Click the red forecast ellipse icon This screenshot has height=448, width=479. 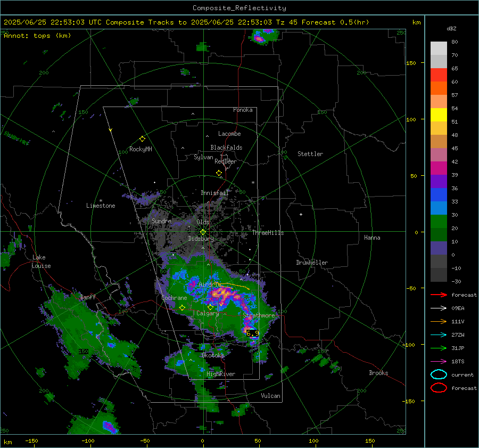(x=439, y=388)
